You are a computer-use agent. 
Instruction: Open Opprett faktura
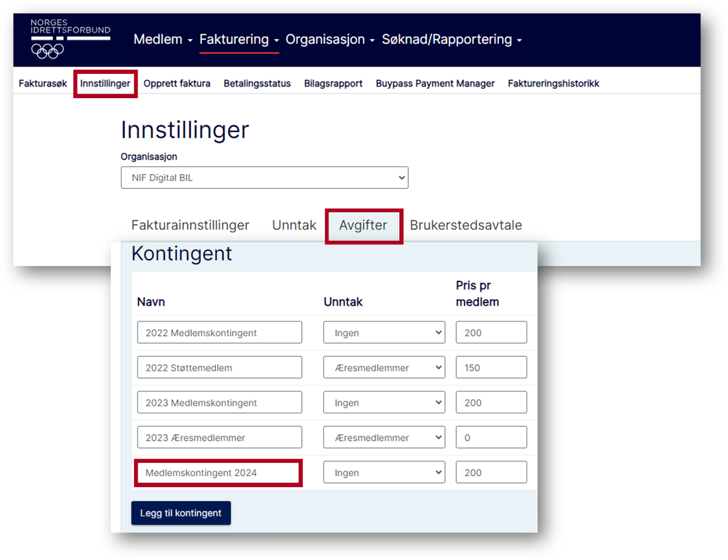point(177,83)
